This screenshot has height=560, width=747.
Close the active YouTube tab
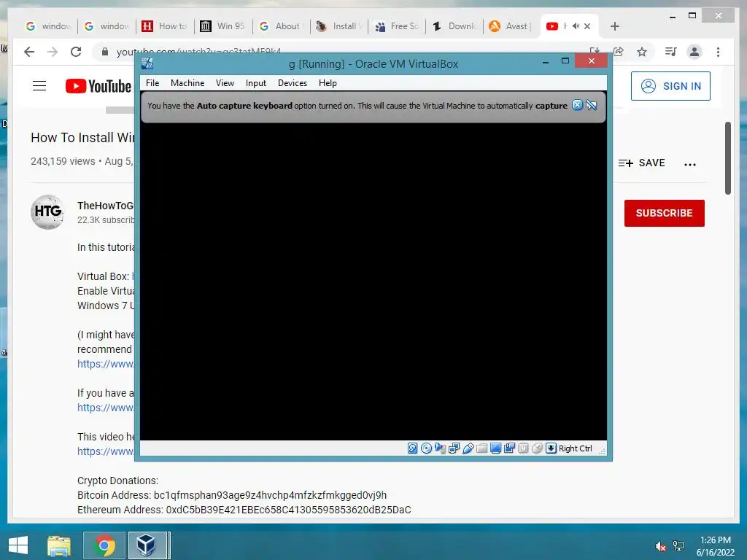pos(587,26)
